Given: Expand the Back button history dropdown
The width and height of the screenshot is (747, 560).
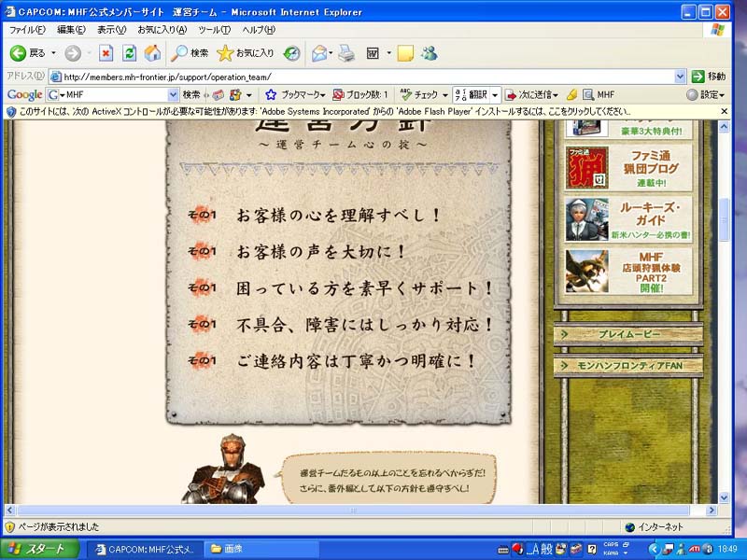Looking at the screenshot, I should [53, 53].
